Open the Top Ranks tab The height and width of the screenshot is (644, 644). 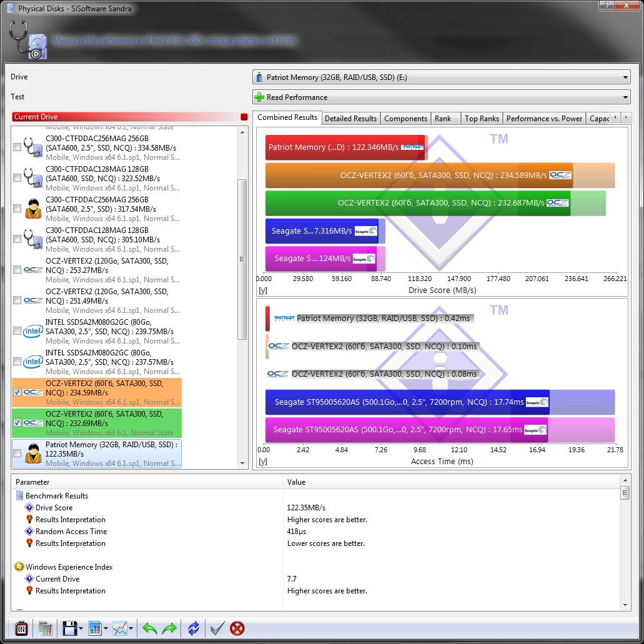coord(482,118)
